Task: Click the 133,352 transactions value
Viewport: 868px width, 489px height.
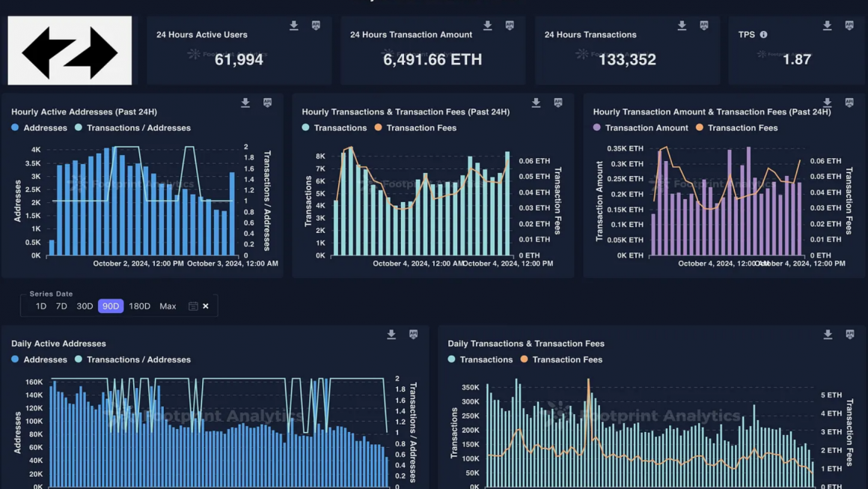Action: [x=627, y=60]
